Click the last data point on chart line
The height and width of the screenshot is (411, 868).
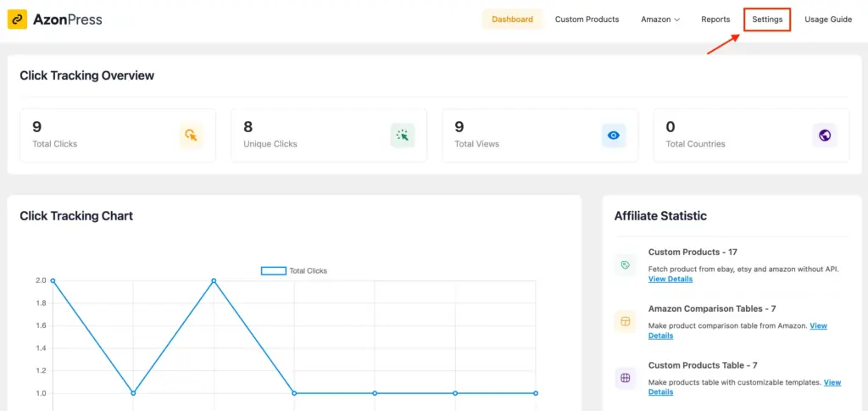click(x=536, y=393)
